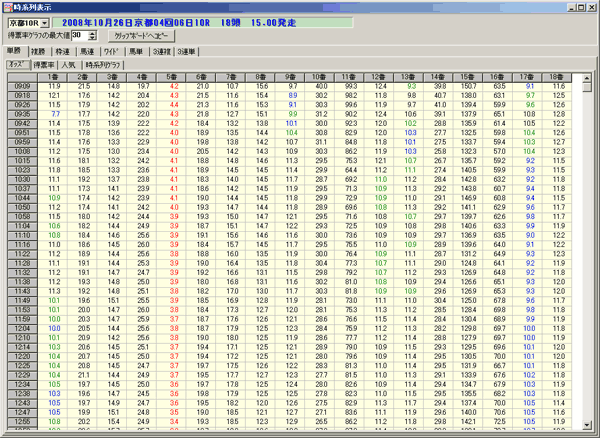This screenshot has height=438, width=600.
Task: Select the 12:55 row header
Action: [x=23, y=422]
